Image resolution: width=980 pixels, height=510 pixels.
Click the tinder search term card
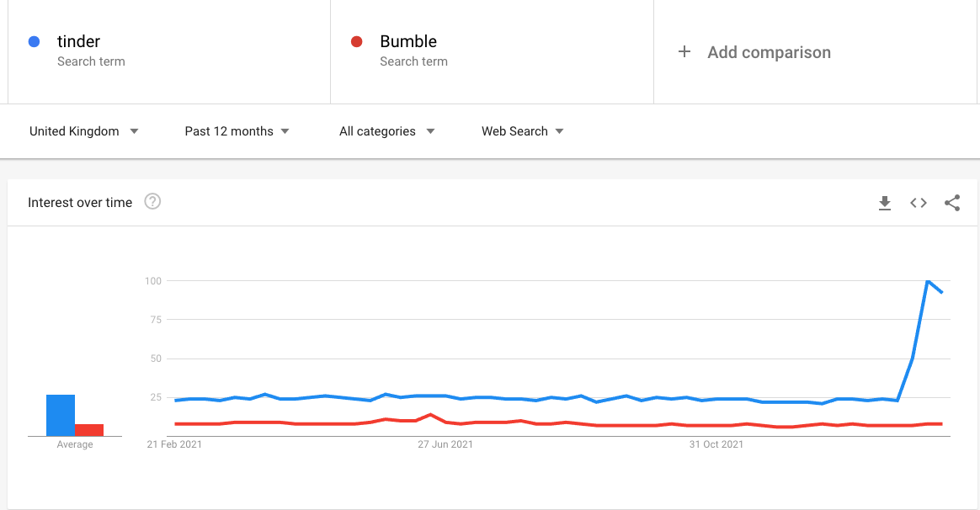click(x=168, y=50)
